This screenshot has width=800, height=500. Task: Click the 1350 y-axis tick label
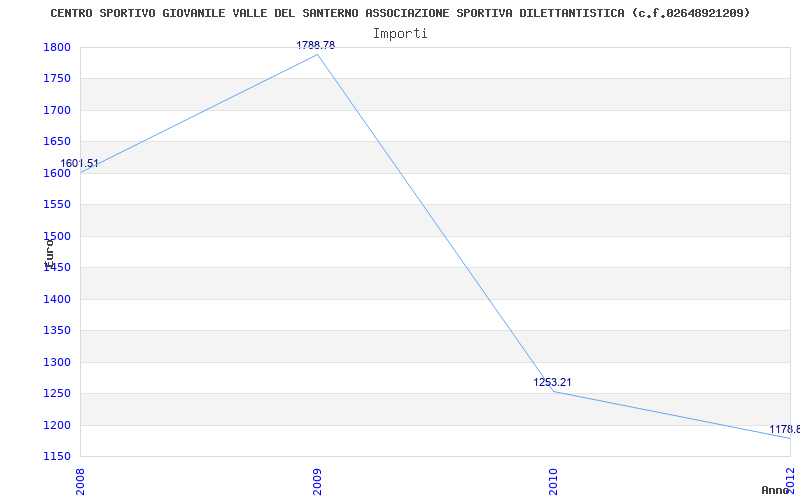tap(57, 331)
